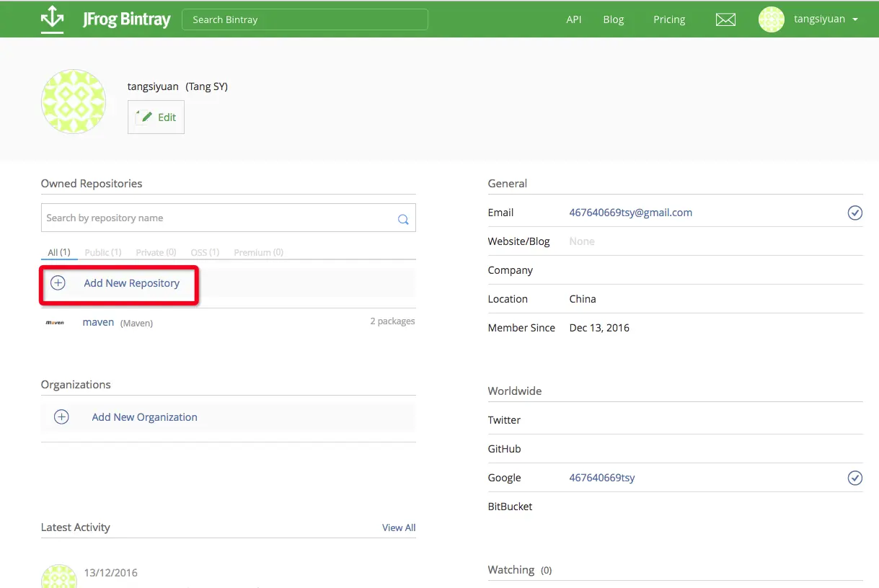879x588 pixels.
Task: Click the large profile avatar image
Action: 74,102
